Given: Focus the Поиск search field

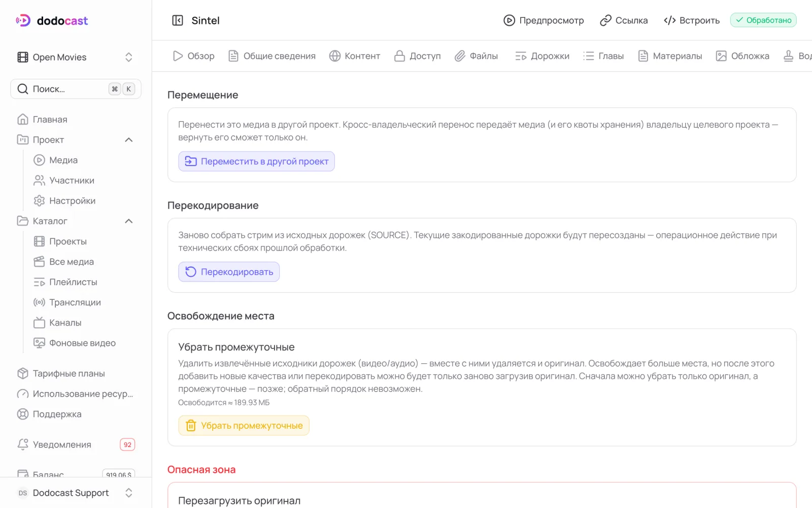Looking at the screenshot, I should [x=76, y=89].
